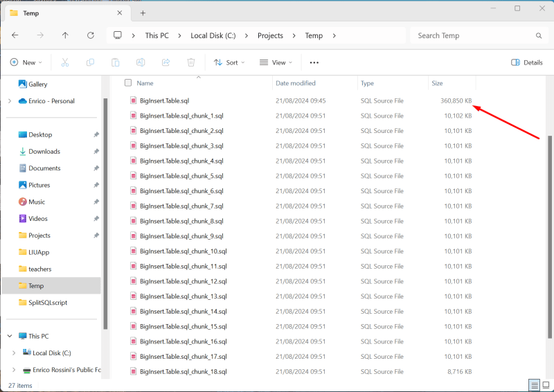Viewport: 554px width, 392px height.
Task: Collapse the This PC tree node
Action: pyautogui.click(x=10, y=336)
